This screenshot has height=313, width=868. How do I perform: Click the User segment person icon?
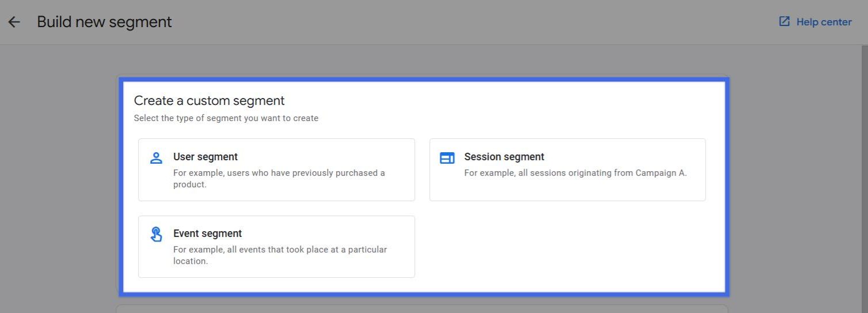pos(156,158)
